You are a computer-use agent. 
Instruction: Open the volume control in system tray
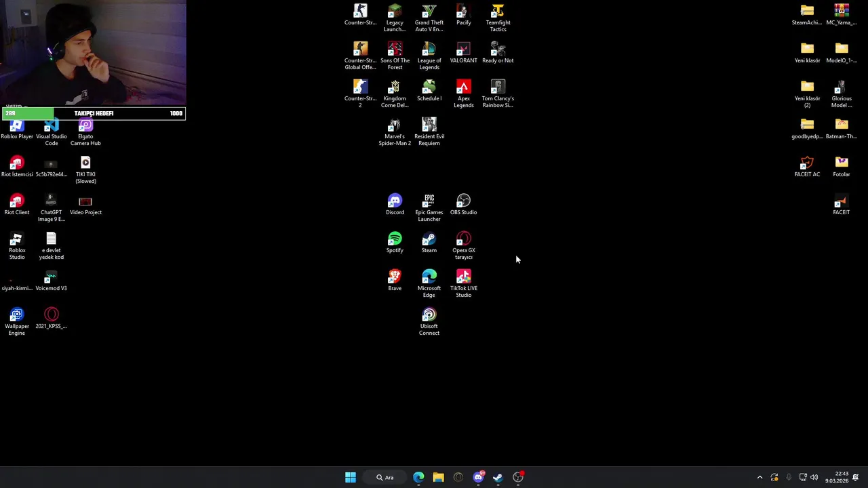[x=814, y=477]
